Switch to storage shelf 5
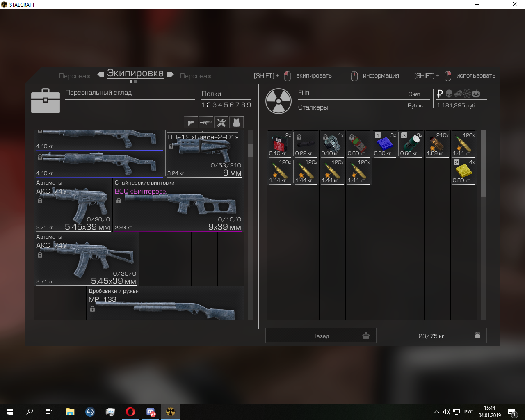The image size is (525, 420). click(x=226, y=105)
